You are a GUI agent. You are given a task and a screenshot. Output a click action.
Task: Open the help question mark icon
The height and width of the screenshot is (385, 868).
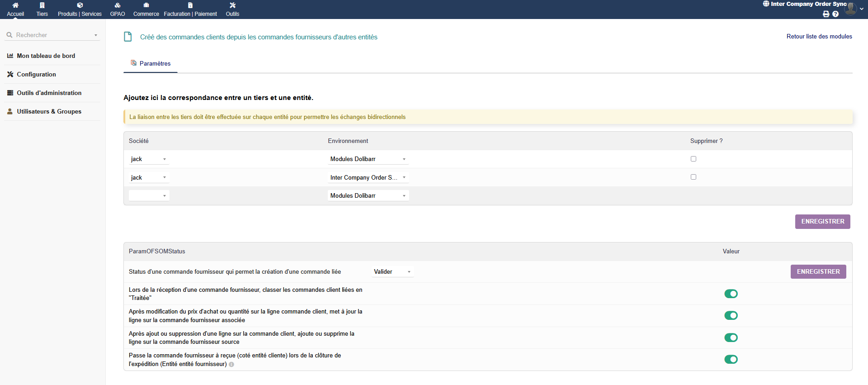click(x=835, y=14)
